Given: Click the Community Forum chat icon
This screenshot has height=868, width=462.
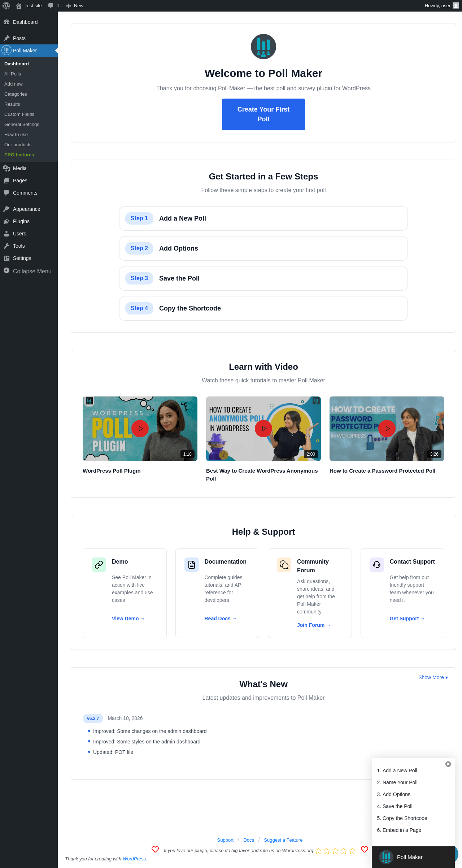Looking at the screenshot, I should click(x=284, y=565).
